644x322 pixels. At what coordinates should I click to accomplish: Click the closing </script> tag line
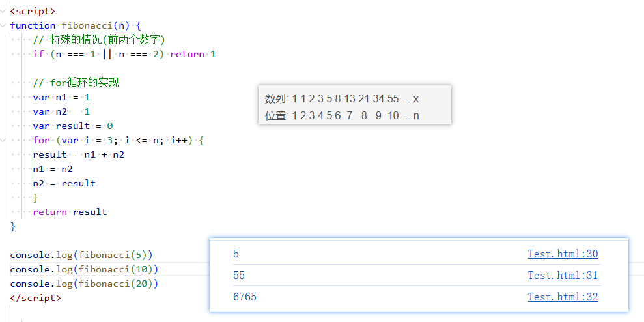[x=35, y=298]
